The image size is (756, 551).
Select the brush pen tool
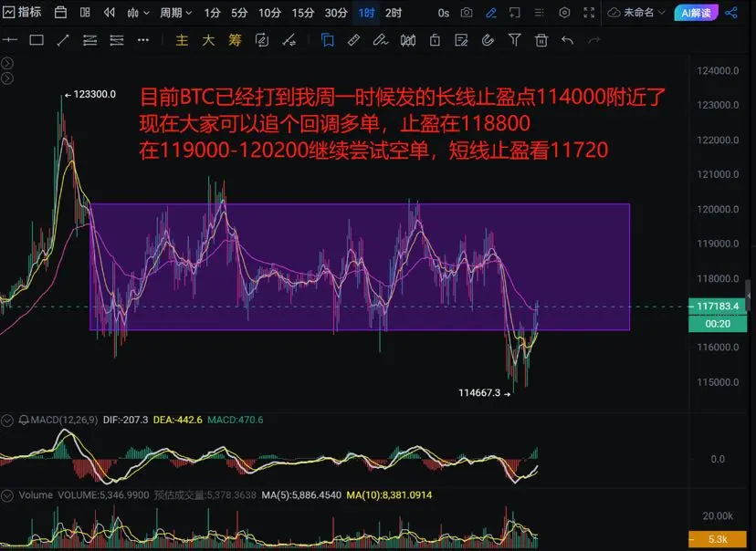point(381,40)
